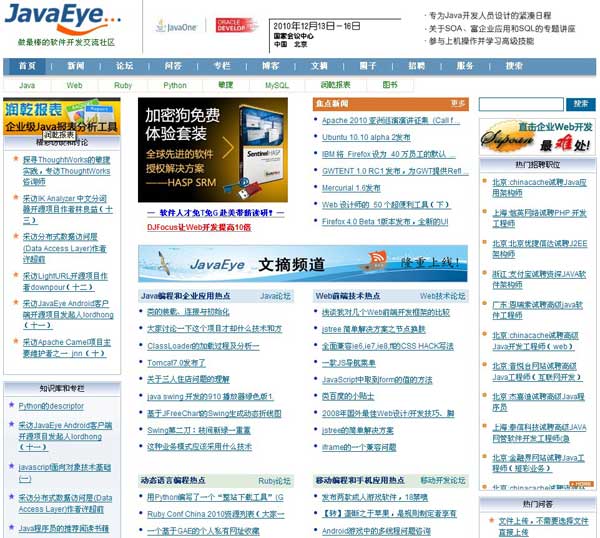This screenshot has width=600, height=538.
Task: Open the 文件上传 Q&A link
Action: point(543,527)
